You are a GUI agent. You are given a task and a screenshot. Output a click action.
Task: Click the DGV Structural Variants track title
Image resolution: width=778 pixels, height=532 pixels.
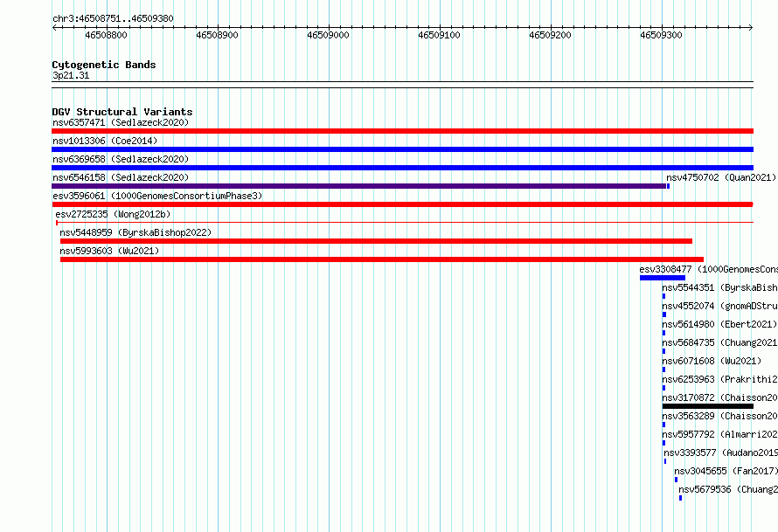pyautogui.click(x=122, y=112)
